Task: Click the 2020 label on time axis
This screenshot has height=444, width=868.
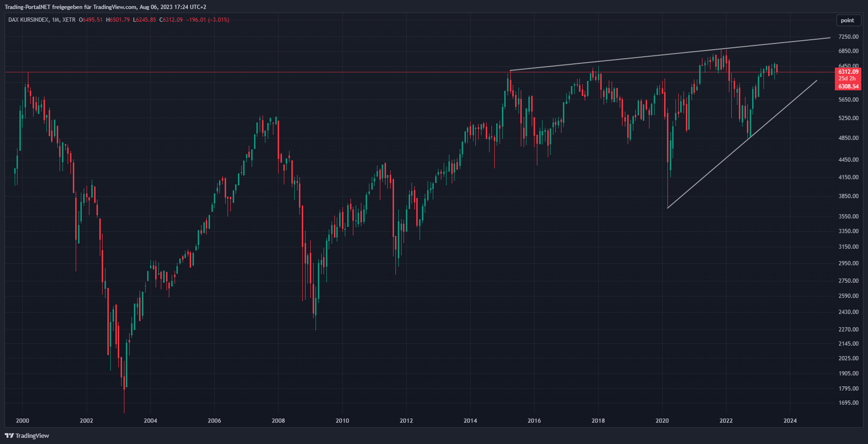Action: coord(662,421)
